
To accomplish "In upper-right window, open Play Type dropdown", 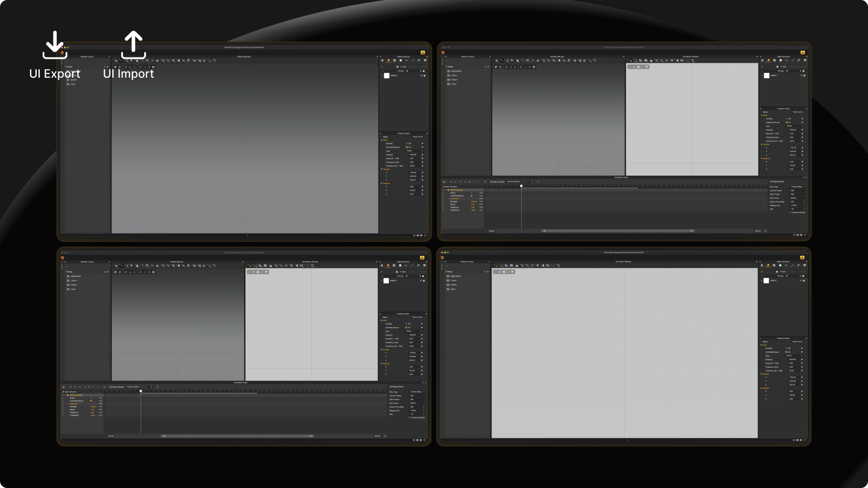I will [x=798, y=187].
